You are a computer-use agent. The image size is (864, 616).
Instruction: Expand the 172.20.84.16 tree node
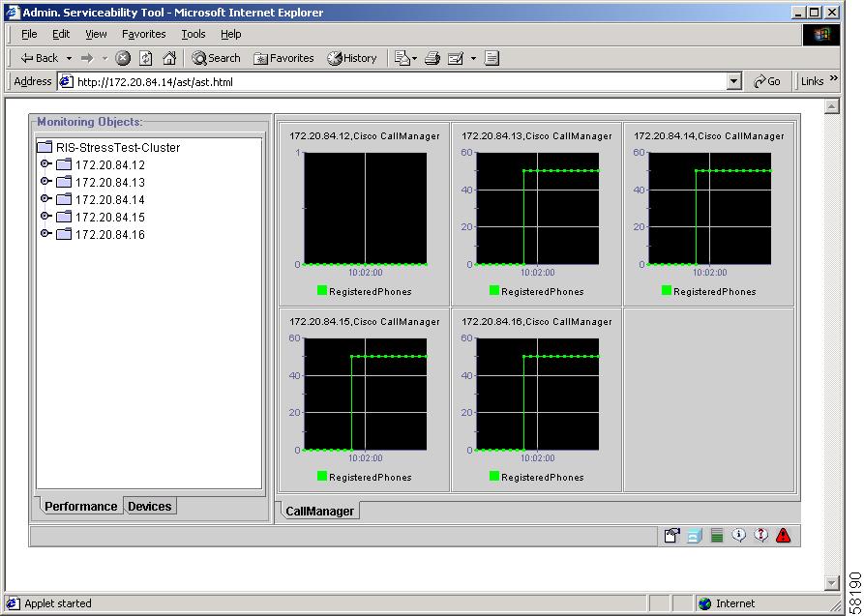coord(46,234)
